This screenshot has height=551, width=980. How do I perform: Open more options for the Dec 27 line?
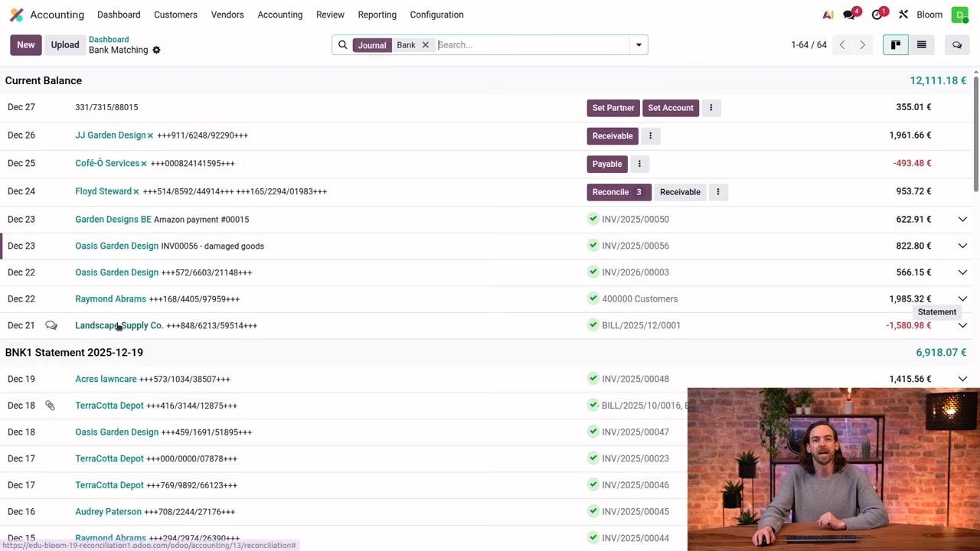tap(710, 108)
